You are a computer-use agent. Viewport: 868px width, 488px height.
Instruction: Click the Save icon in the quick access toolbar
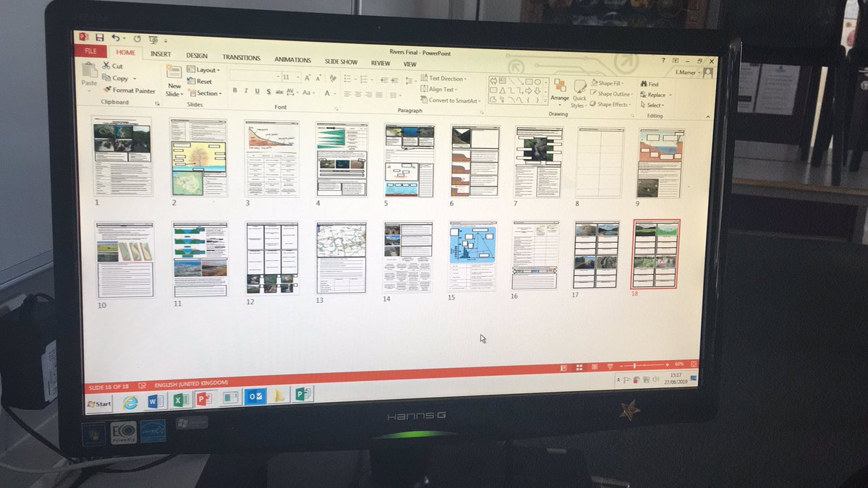(x=100, y=37)
